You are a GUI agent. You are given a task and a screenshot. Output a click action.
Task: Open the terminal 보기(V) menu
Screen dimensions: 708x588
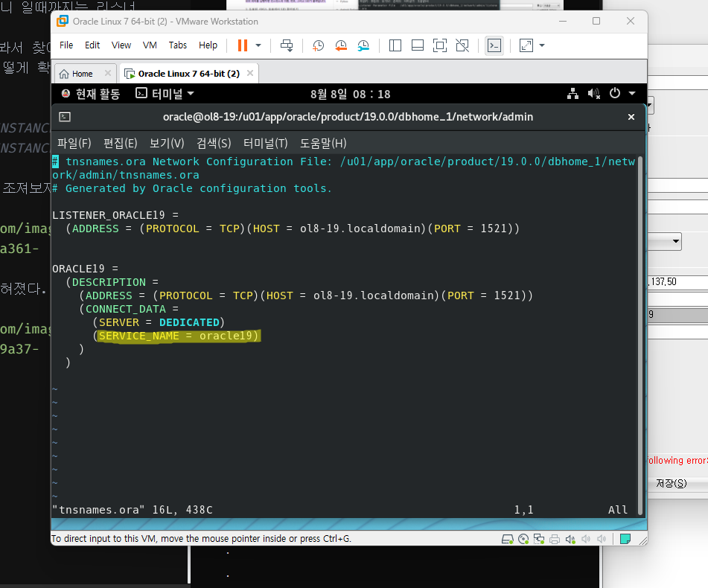coord(167,144)
